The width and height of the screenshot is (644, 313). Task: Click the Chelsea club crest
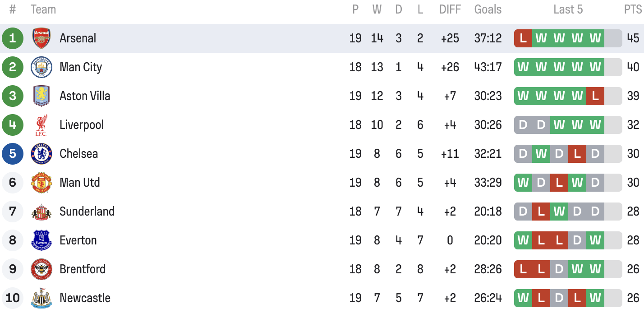41,154
